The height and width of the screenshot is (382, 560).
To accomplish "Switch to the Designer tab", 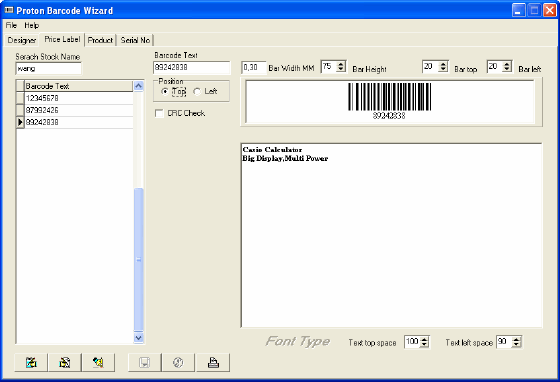I will coord(21,40).
